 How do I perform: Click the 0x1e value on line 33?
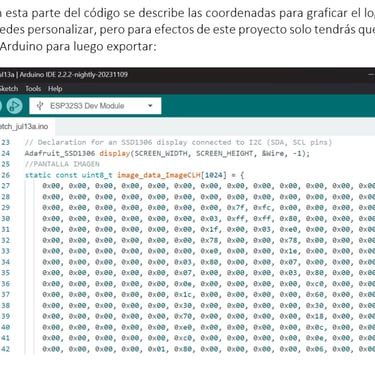288,251
